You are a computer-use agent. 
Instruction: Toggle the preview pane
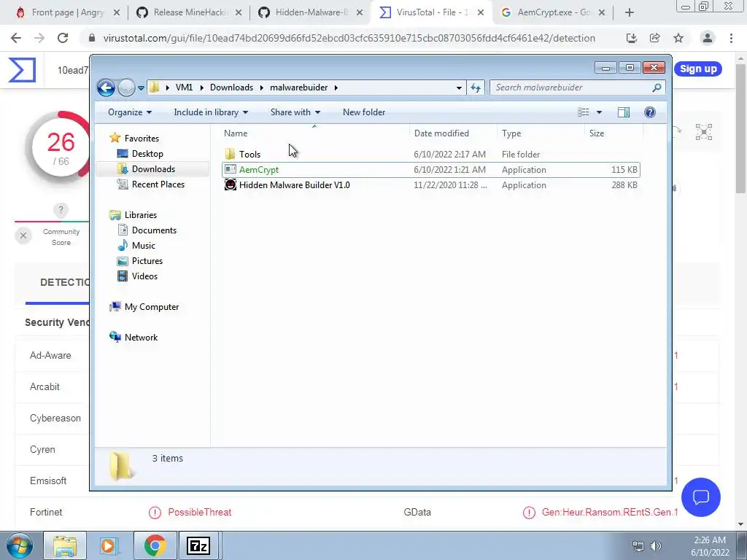tap(623, 112)
